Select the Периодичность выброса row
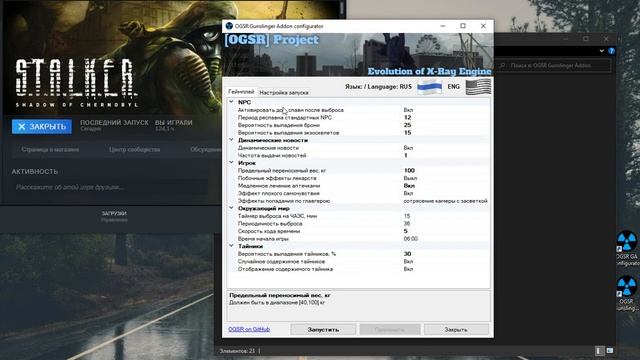 (358, 223)
